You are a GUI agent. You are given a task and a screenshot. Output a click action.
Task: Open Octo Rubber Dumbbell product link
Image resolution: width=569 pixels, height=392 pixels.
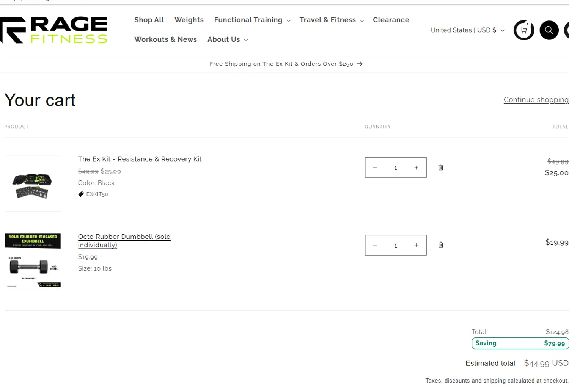(x=124, y=241)
